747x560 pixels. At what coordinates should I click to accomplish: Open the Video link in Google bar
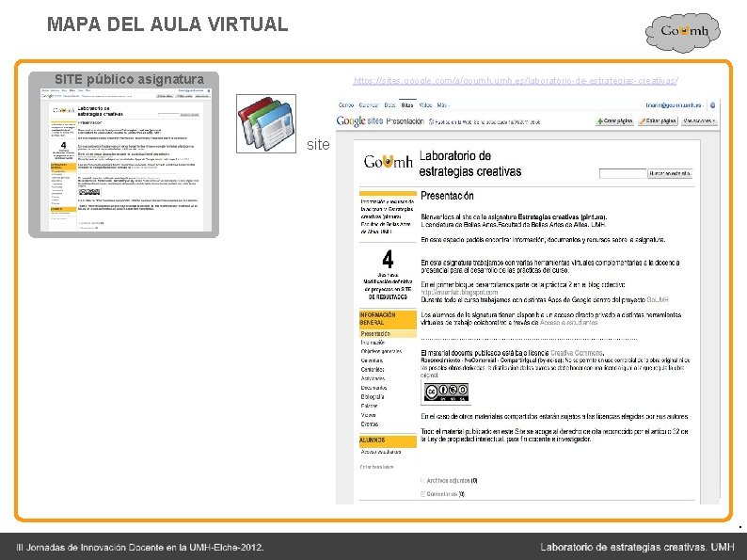(425, 104)
